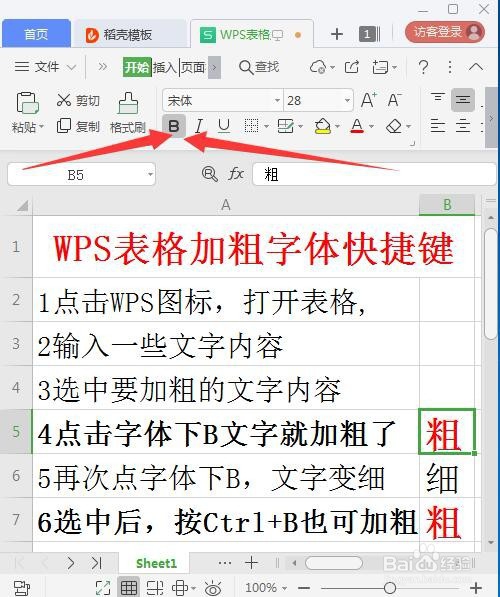The width and height of the screenshot is (500, 597).
Task: Click the tab count 1 icon
Action: (x=369, y=34)
